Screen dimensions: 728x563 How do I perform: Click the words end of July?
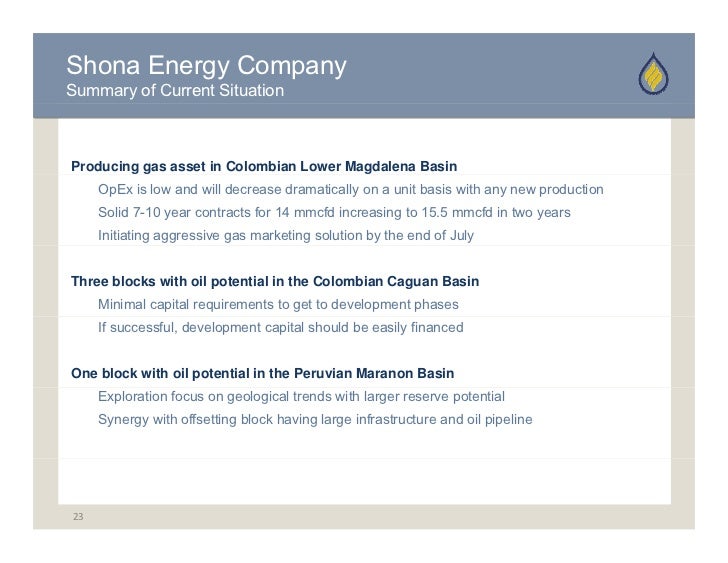(x=440, y=235)
